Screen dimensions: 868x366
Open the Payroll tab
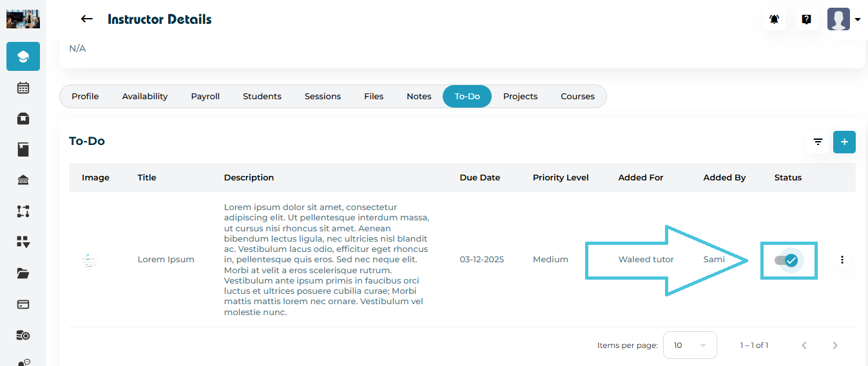205,97
